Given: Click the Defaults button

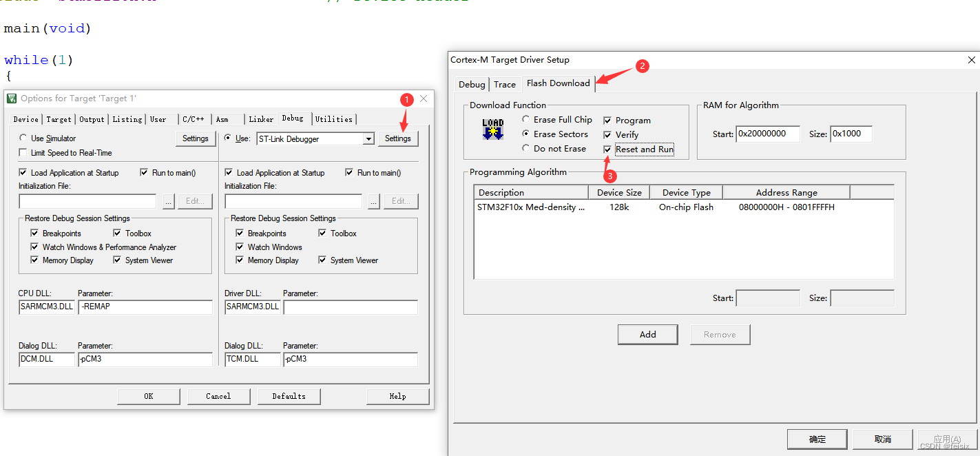Looking at the screenshot, I should (x=289, y=396).
